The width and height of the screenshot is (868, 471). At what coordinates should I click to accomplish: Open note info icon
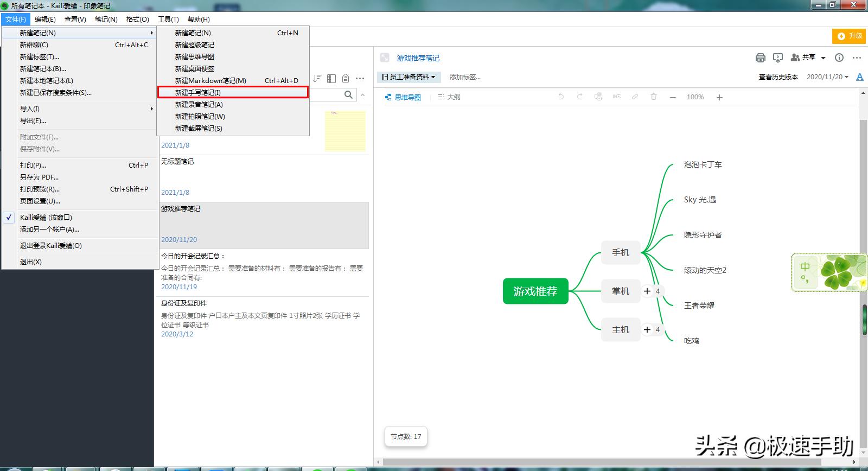[x=839, y=58]
